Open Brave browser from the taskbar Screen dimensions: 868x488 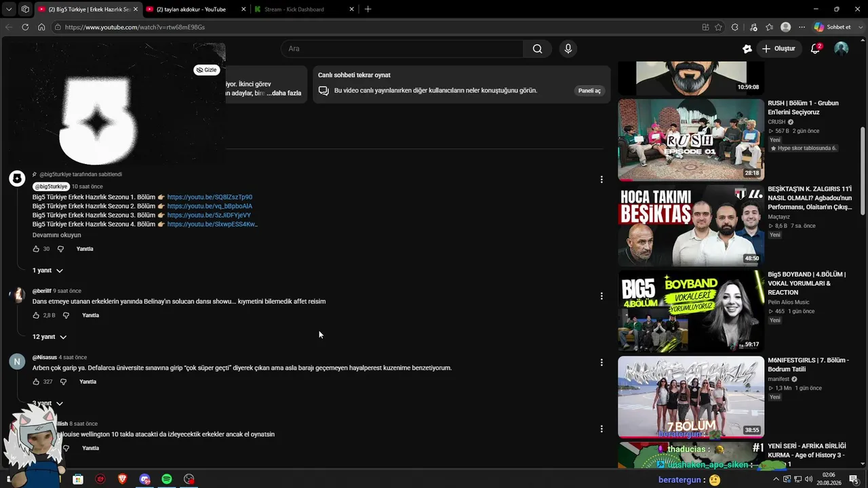[123, 479]
